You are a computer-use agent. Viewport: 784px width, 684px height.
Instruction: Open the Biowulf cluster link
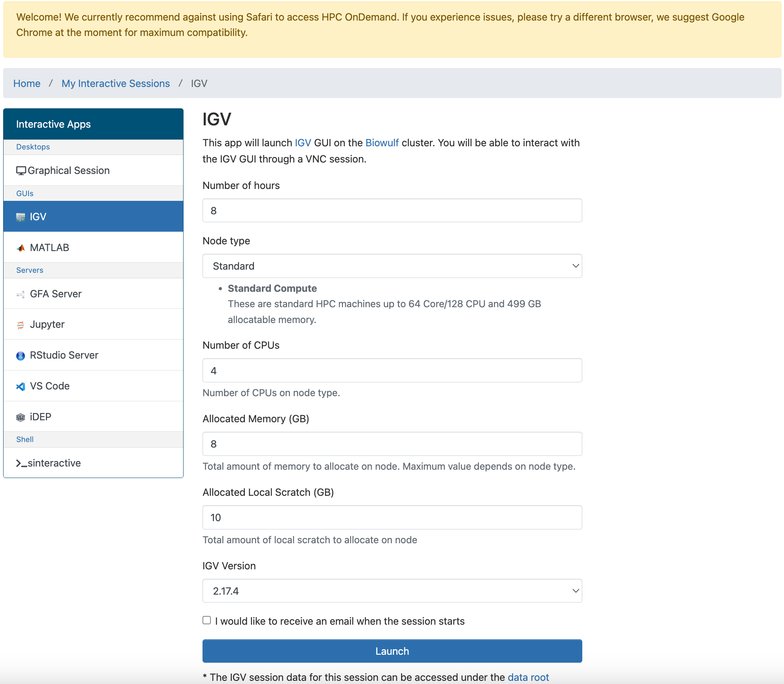click(382, 143)
